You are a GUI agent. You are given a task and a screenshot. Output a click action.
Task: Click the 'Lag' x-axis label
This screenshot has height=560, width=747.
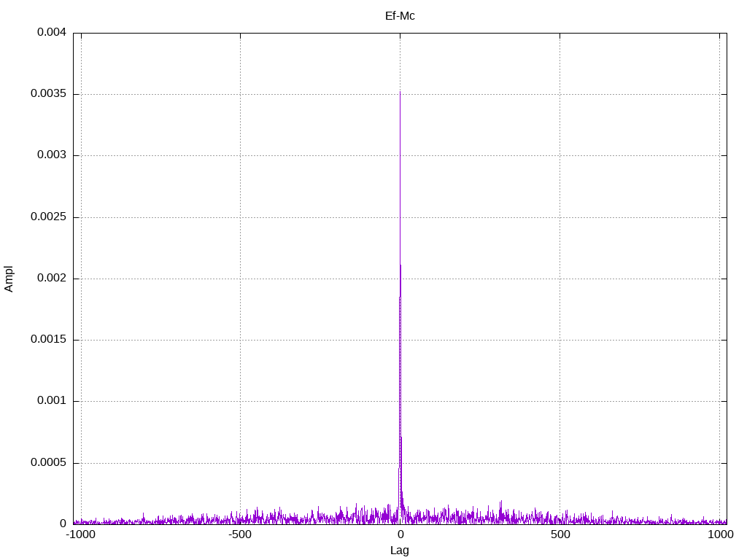click(x=400, y=551)
